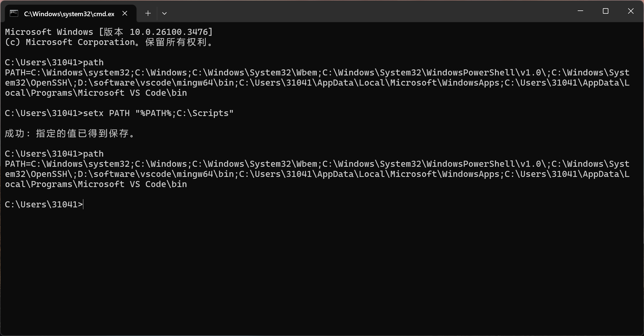Minimize the terminal window
The height and width of the screenshot is (336, 644).
click(580, 11)
